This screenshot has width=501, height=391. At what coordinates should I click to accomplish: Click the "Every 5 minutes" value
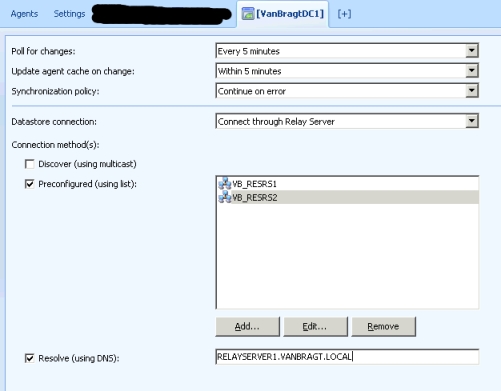pyautogui.click(x=248, y=51)
